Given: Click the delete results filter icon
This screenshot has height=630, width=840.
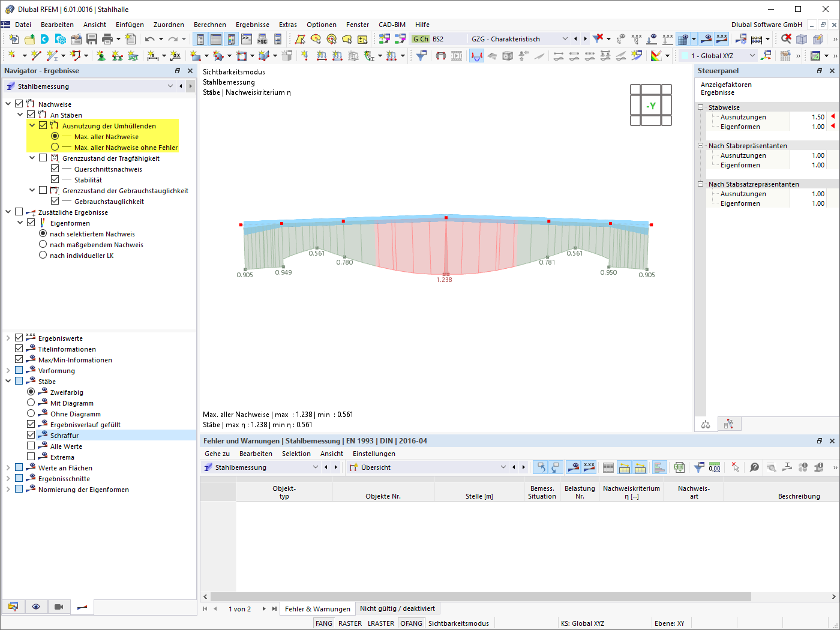Looking at the screenshot, I should (598, 39).
